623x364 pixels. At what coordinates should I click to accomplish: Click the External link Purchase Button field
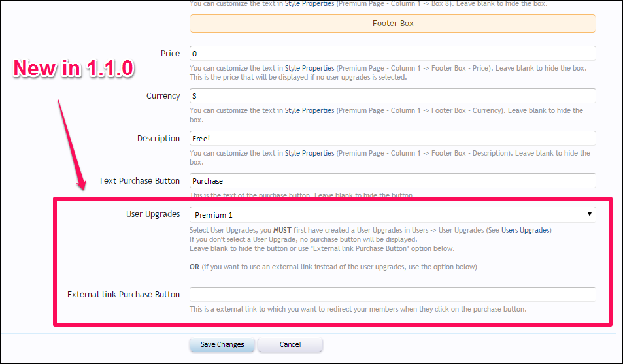click(x=392, y=295)
